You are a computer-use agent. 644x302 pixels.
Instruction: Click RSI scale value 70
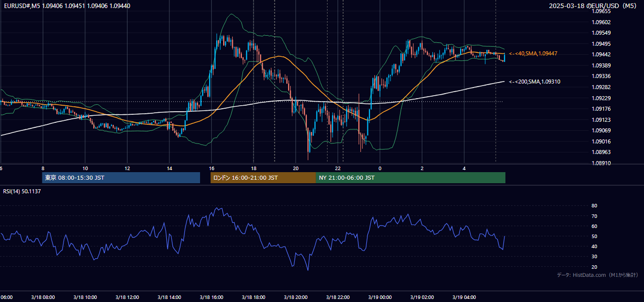click(594, 216)
